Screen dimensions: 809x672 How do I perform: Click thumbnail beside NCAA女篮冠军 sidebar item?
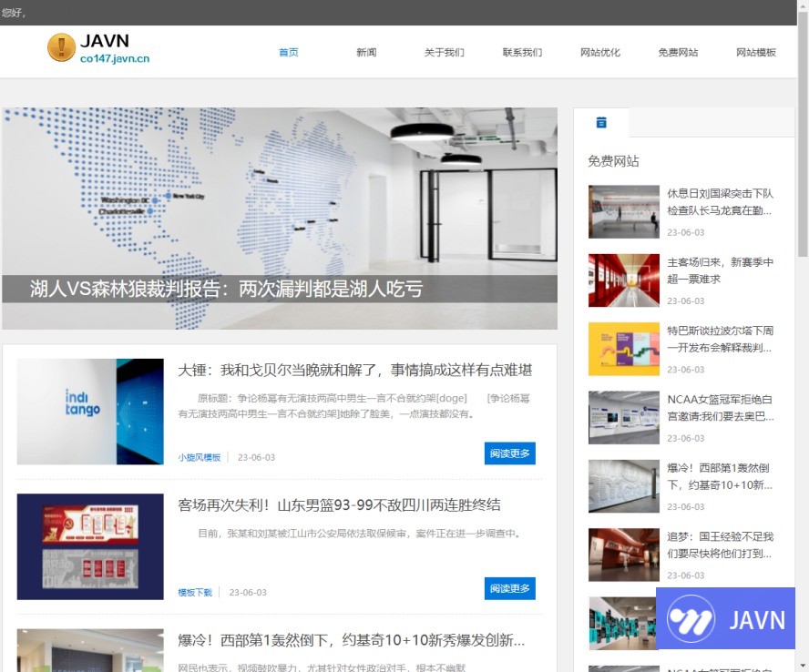click(624, 417)
